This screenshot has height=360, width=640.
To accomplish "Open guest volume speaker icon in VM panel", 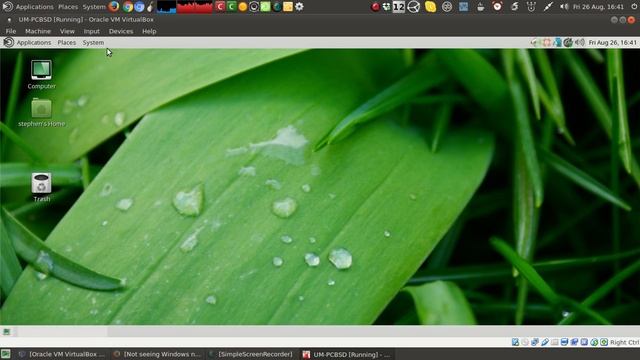I will click(x=580, y=42).
